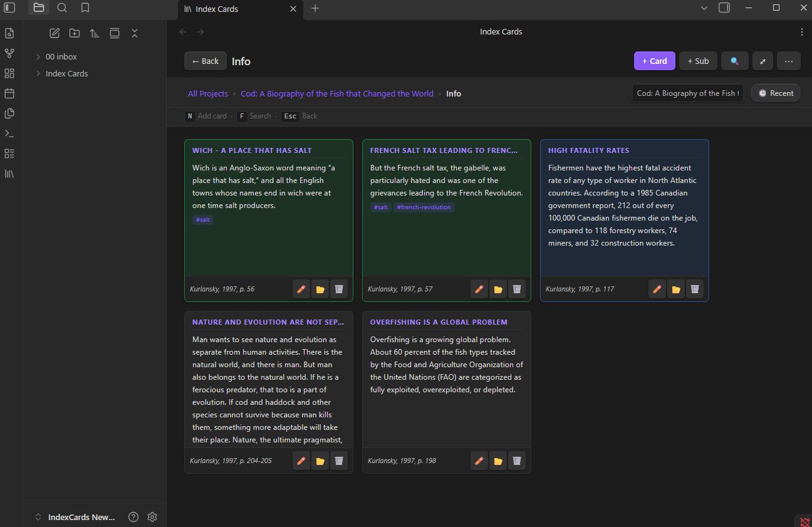The height and width of the screenshot is (527, 812).
Task: Open the search sidebar tab
Action: pos(62,8)
